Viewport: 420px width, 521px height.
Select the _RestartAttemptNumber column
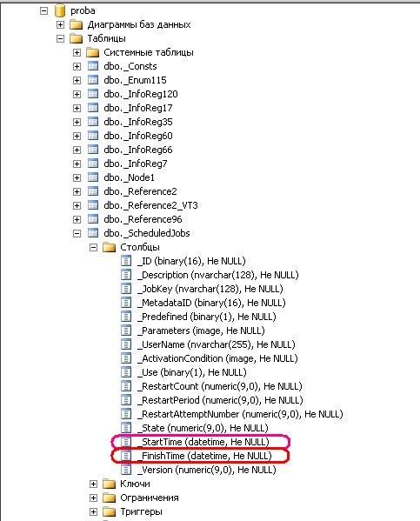pyautogui.click(x=240, y=414)
